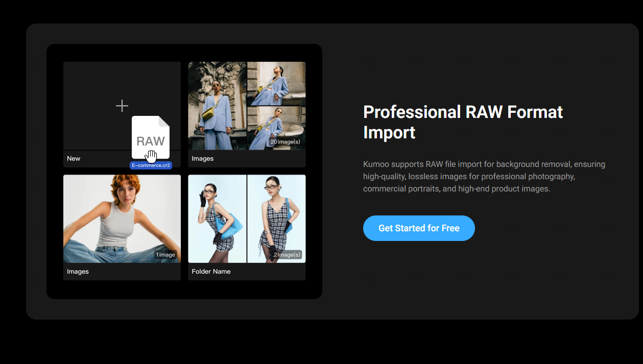Select the E-commerce.cr2 filename tag
643x364 pixels.
(151, 165)
